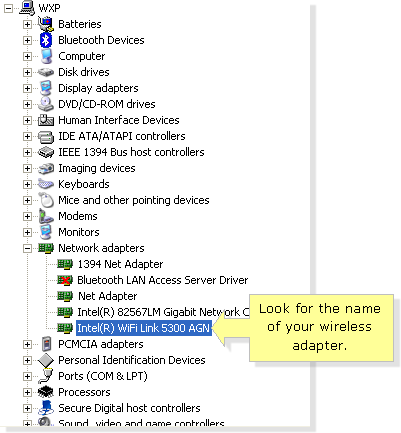Click the Monitors icon
401x433 pixels.
[46, 232]
